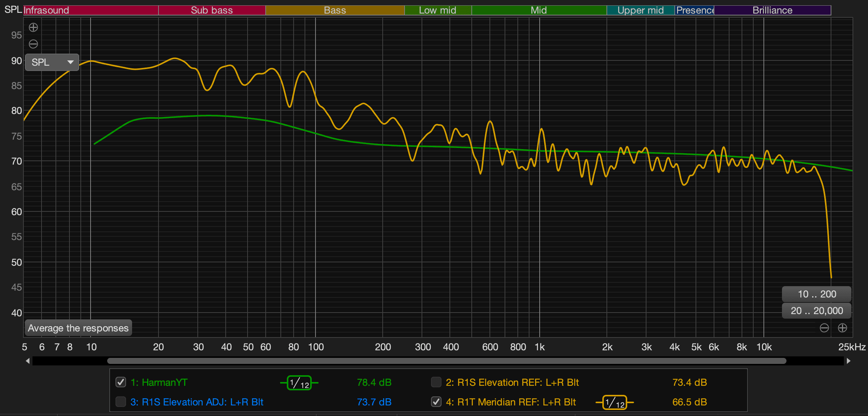
Task: Click the Sub bass band label
Action: coord(212,10)
